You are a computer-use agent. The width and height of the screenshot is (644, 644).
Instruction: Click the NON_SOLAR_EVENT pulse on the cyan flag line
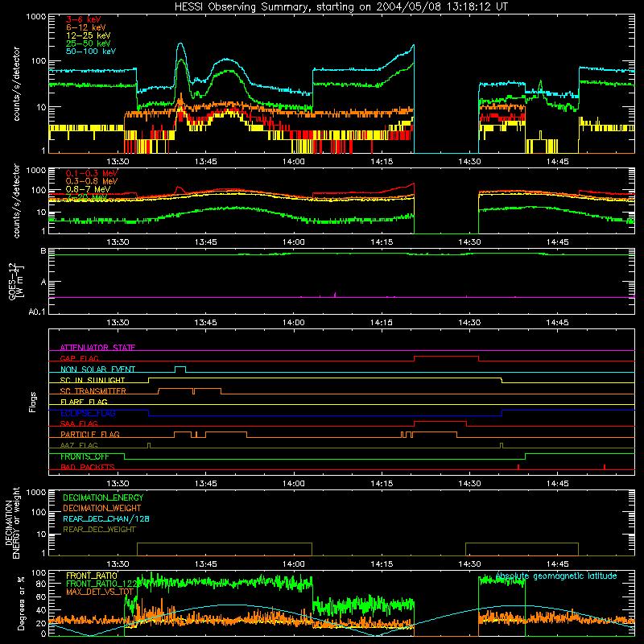(180, 369)
